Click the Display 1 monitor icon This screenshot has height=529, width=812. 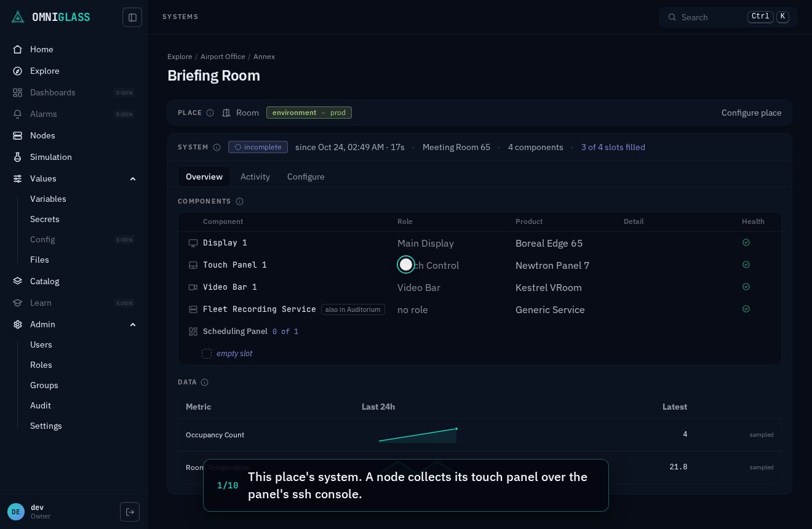click(193, 243)
